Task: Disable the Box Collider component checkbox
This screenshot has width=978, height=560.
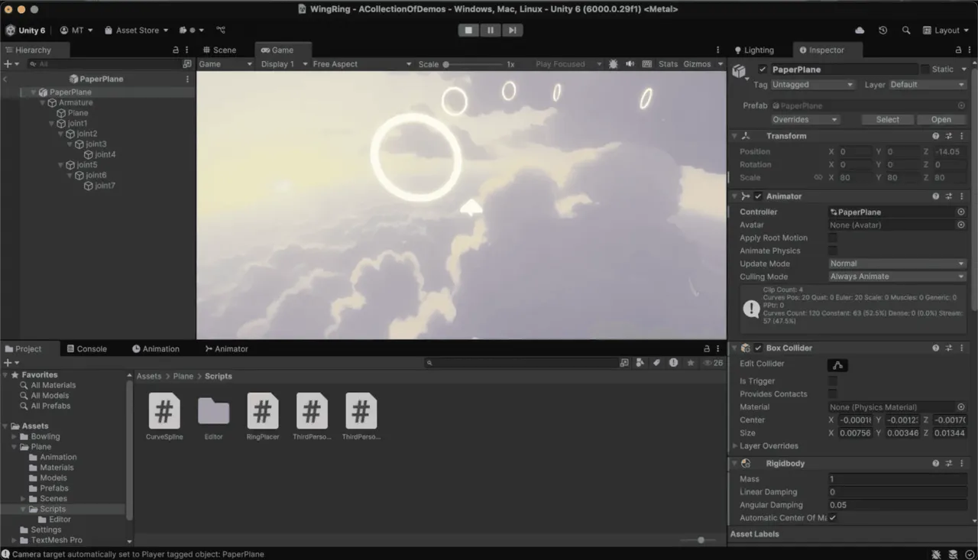Action: (x=758, y=348)
